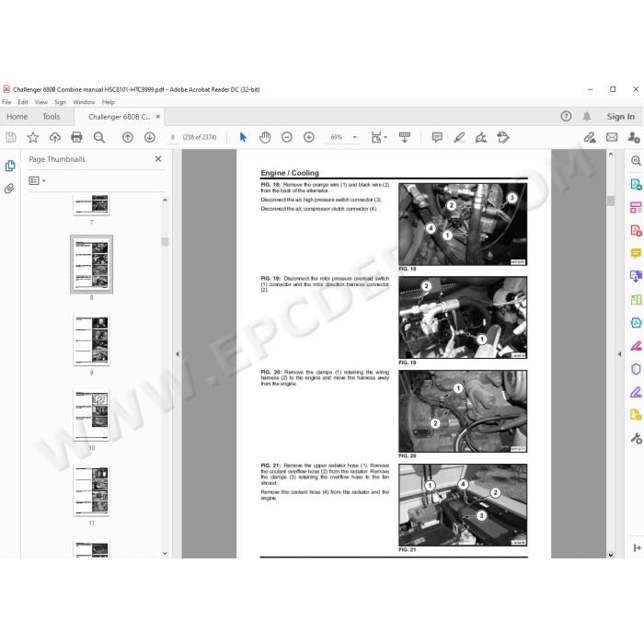
Task: Select the highlight text pen tool
Action: 459,137
